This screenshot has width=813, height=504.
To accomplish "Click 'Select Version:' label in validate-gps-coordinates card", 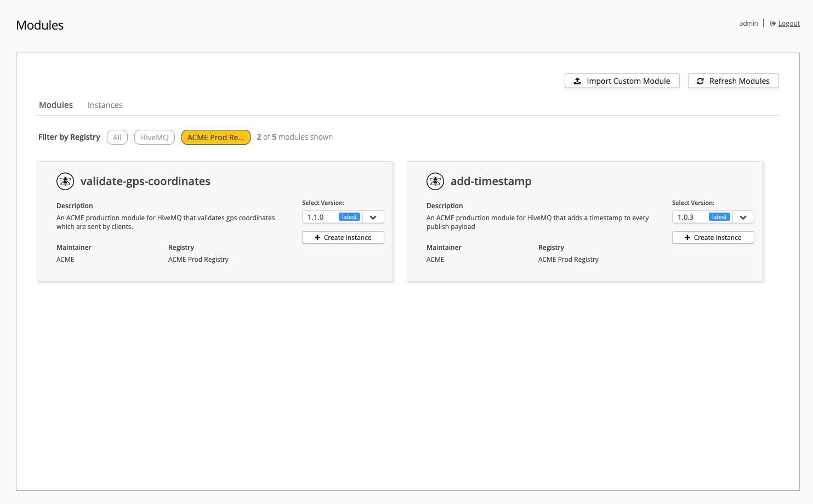I will point(323,203).
